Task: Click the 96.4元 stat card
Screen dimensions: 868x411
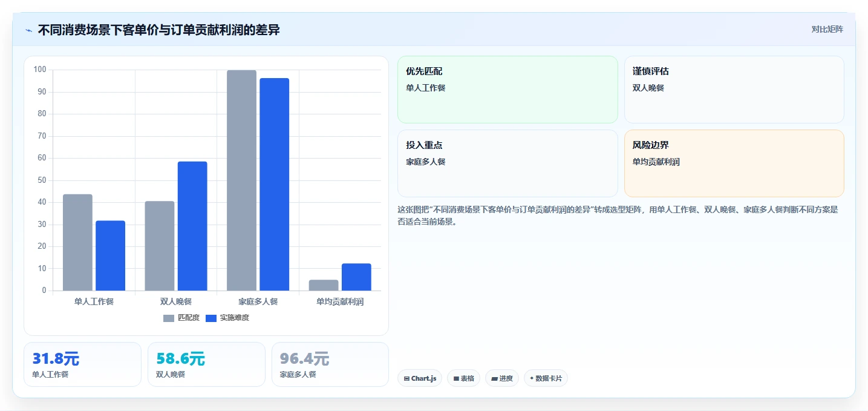Action: click(x=330, y=364)
